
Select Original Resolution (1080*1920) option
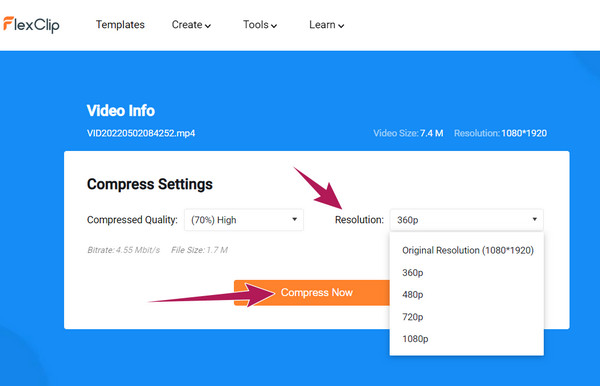468,250
